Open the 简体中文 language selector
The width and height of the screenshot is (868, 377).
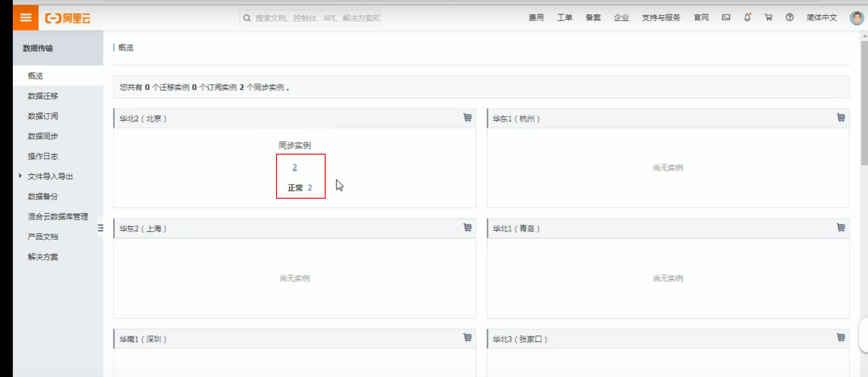pos(821,17)
